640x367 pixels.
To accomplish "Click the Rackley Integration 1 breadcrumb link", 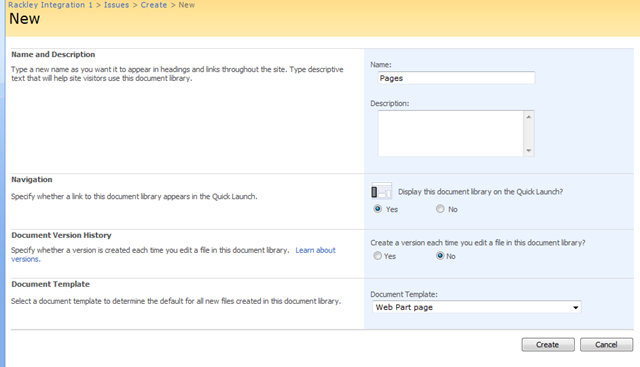I will coord(50,5).
